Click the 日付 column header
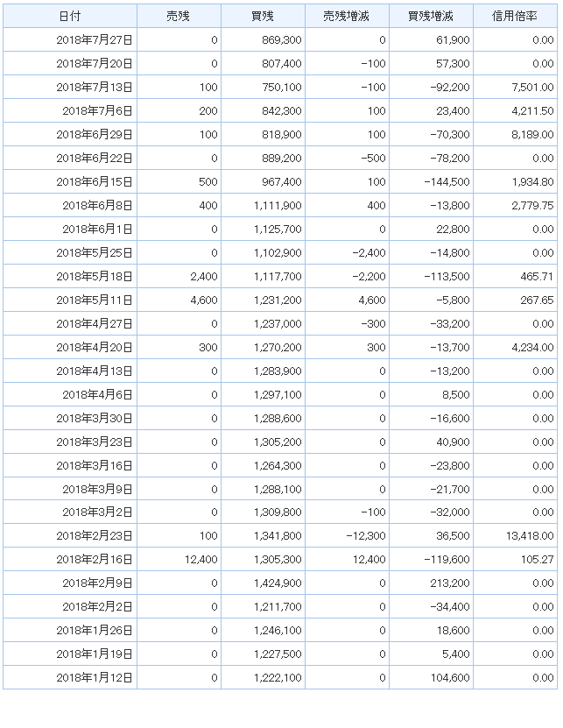The height and width of the screenshot is (728, 563). point(70,17)
